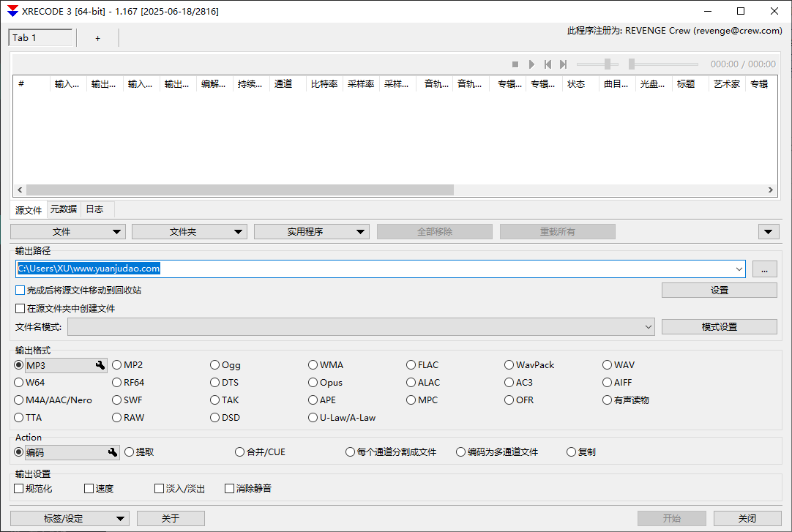Open the 文件 dropdown button
792x532 pixels.
coord(67,232)
